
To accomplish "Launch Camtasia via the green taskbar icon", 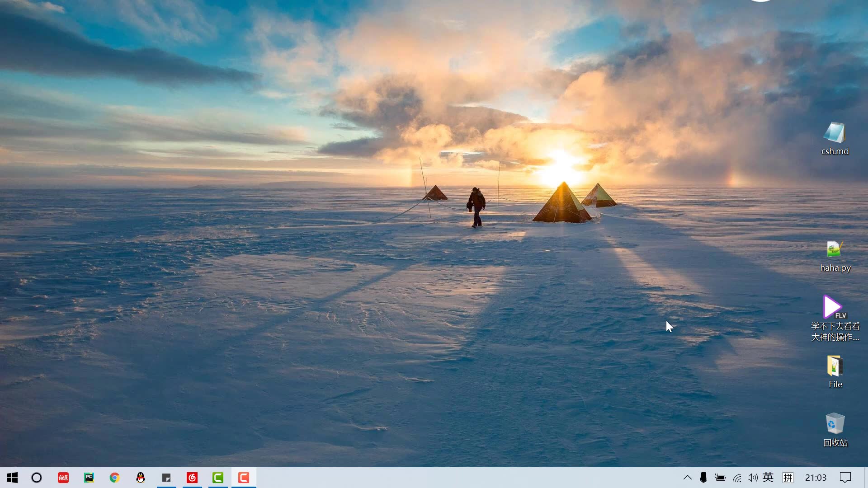I will point(218,478).
